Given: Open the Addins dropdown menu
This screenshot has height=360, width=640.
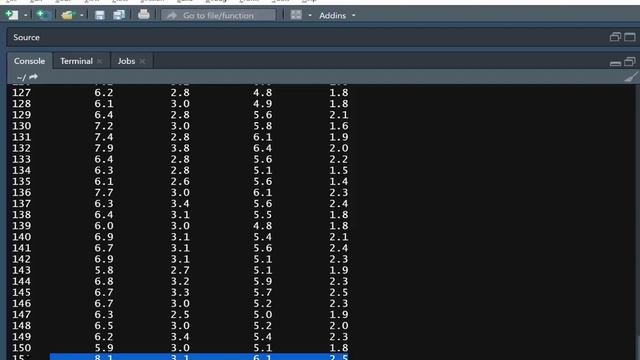Looking at the screenshot, I should click(x=337, y=16).
